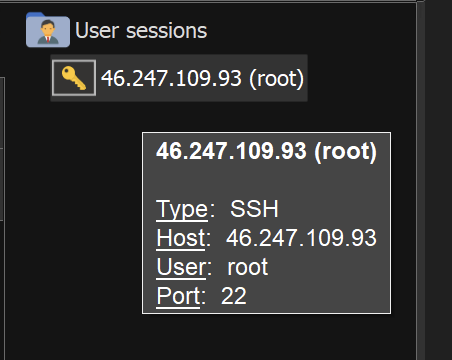452x360 pixels.
Task: Click the port number 22 in tooltip
Action: click(x=234, y=296)
